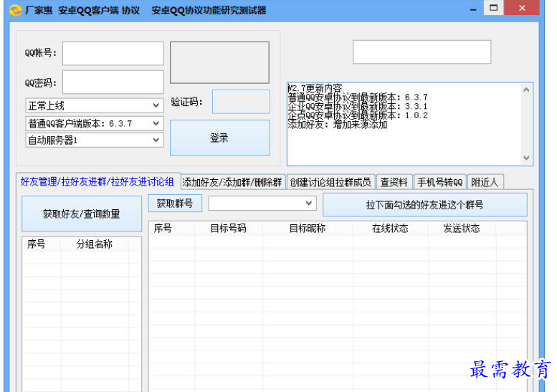The width and height of the screenshot is (557, 392).
Task: Open the 自动服务器1 server dropdown
Action: click(x=95, y=140)
